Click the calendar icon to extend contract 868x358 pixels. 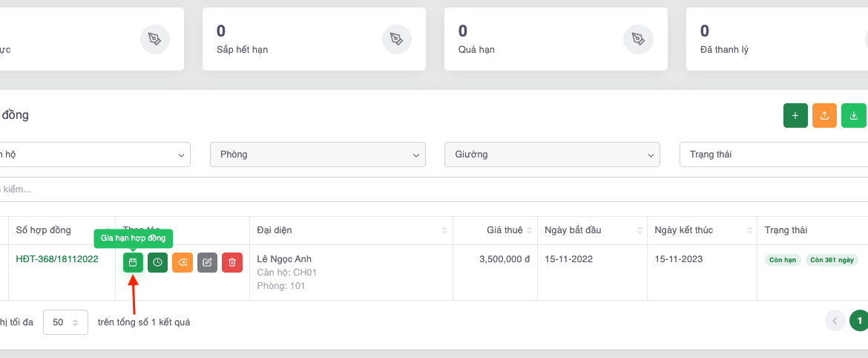click(133, 262)
